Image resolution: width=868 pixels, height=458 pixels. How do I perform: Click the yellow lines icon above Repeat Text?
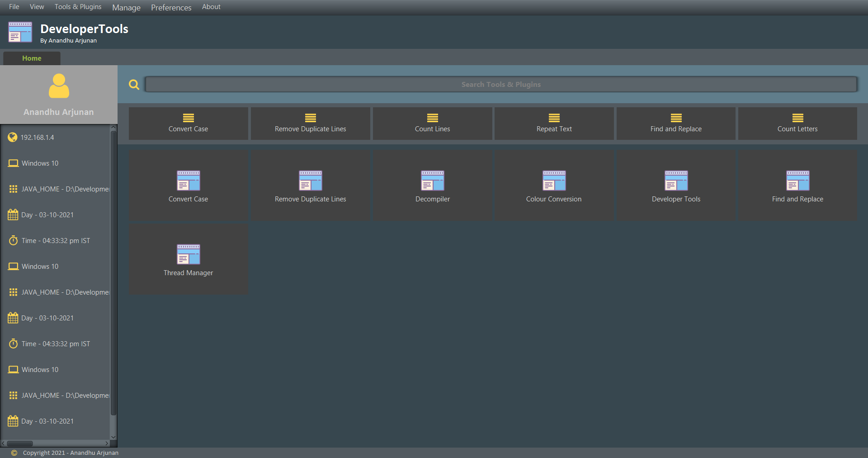[x=554, y=118]
